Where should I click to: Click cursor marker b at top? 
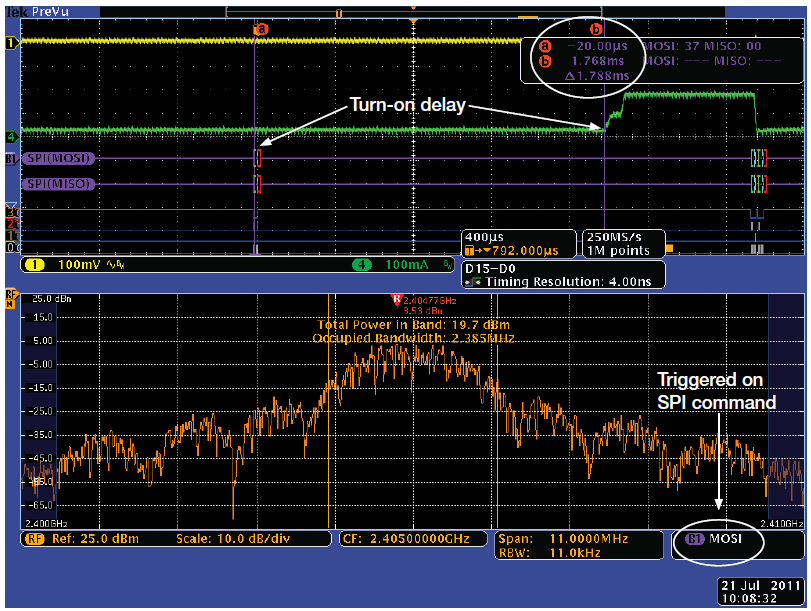click(597, 30)
